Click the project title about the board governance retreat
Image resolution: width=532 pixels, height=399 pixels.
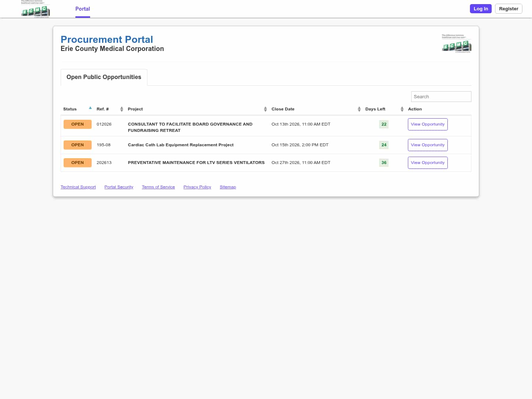coord(190,127)
